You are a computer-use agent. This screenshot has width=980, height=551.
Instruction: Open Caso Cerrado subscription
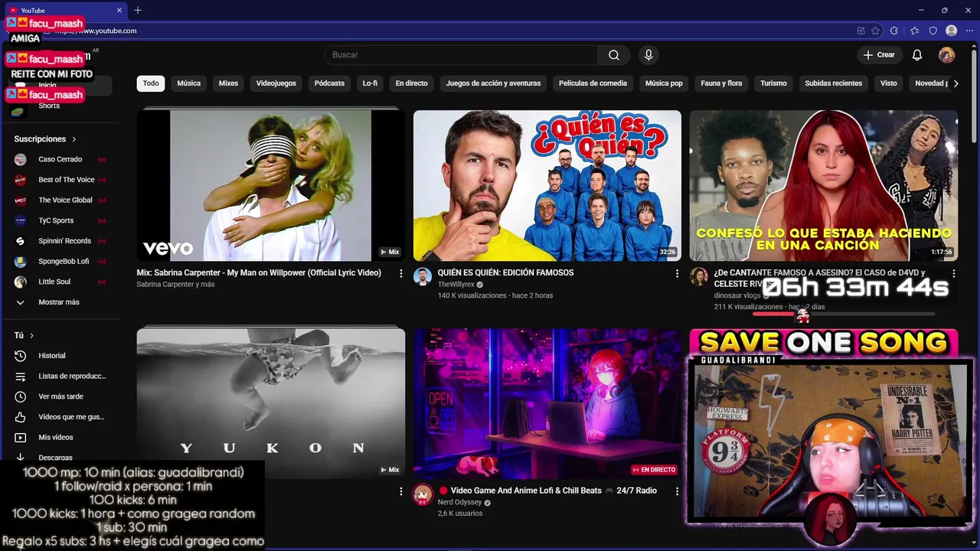click(60, 159)
